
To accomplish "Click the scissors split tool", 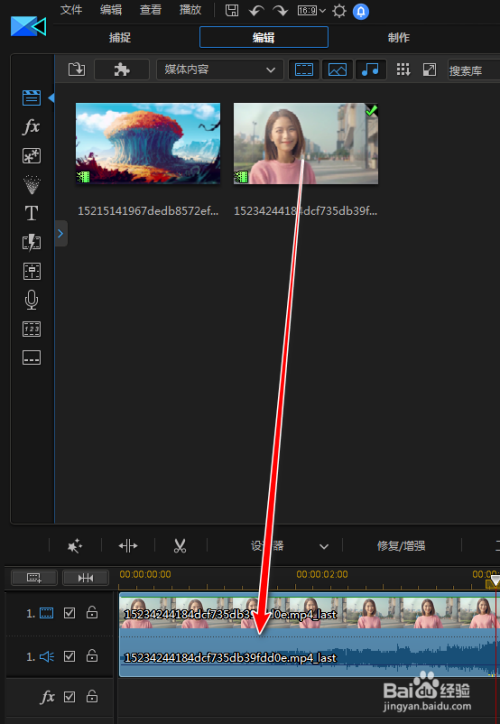I will tap(180, 546).
